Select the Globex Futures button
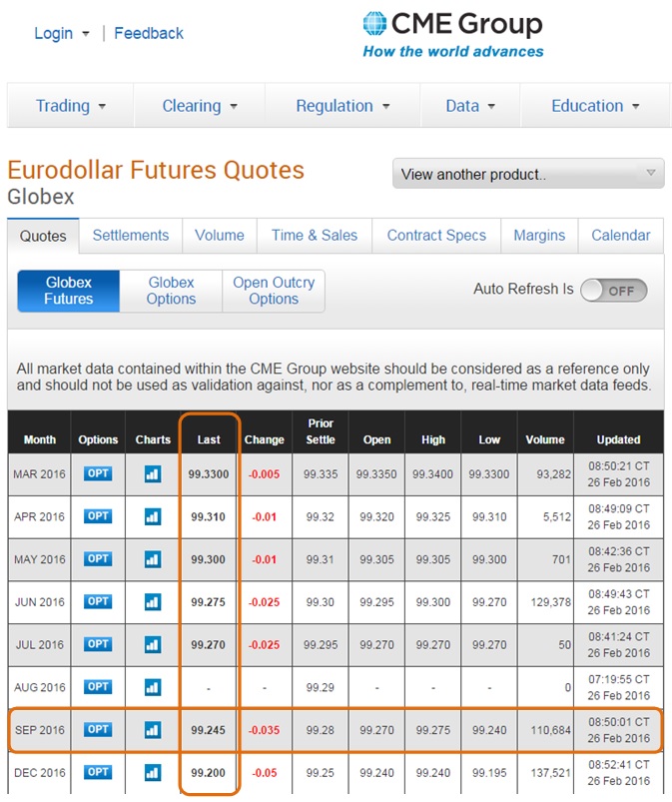The height and width of the screenshot is (802, 672). tap(69, 291)
